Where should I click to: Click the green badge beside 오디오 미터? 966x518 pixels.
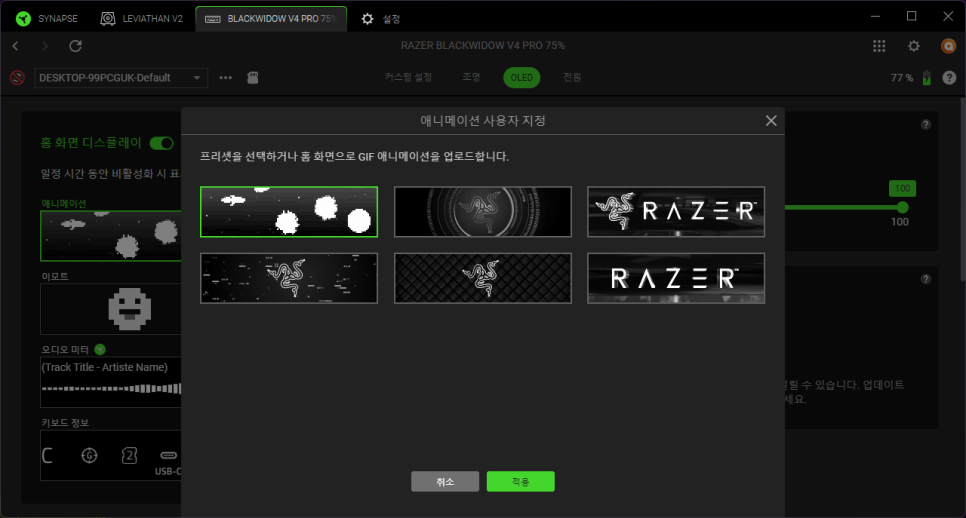click(100, 349)
